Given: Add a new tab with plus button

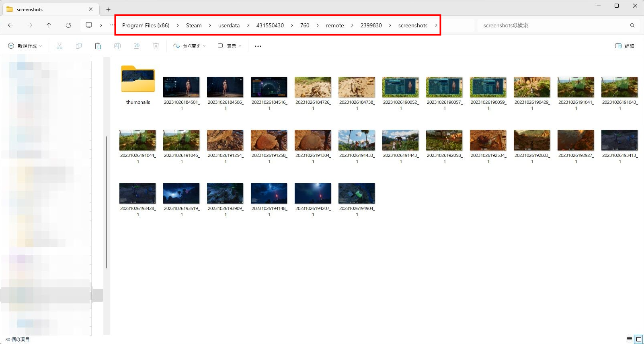Looking at the screenshot, I should point(108,9).
